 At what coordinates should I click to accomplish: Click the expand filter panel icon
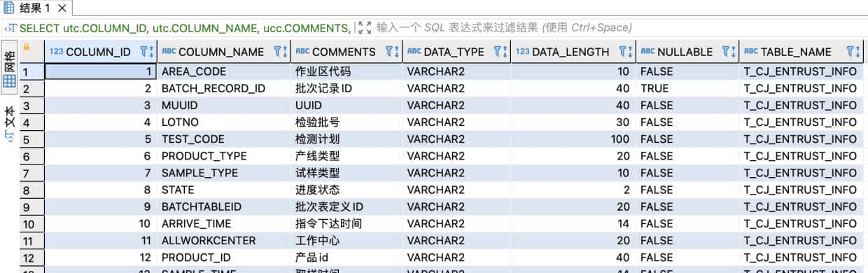click(x=364, y=28)
